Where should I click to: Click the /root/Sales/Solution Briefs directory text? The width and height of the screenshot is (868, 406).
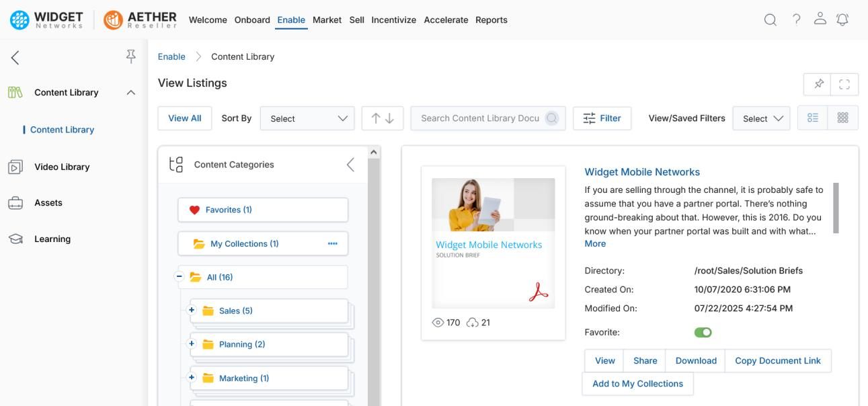[748, 271]
